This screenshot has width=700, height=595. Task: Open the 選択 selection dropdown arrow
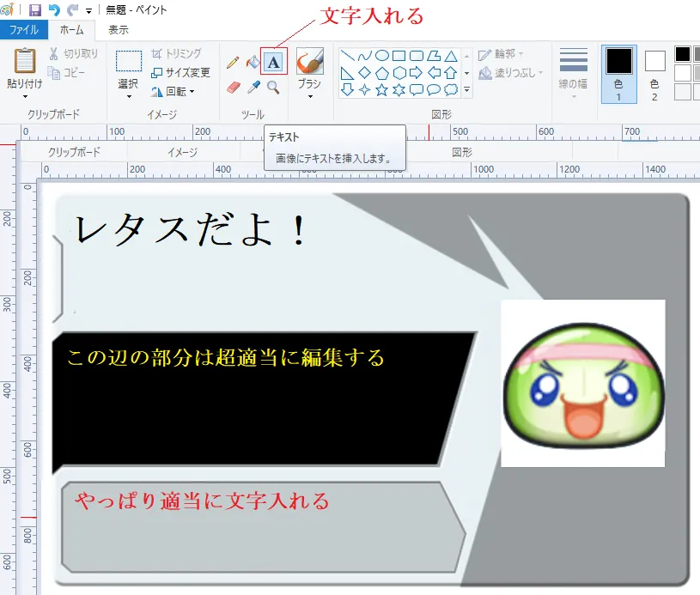pyautogui.click(x=129, y=97)
